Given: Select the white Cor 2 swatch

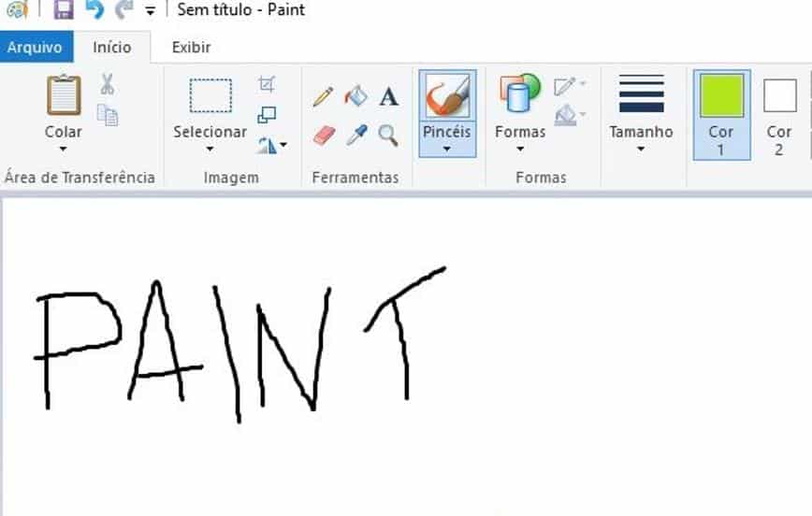Looking at the screenshot, I should 779,95.
